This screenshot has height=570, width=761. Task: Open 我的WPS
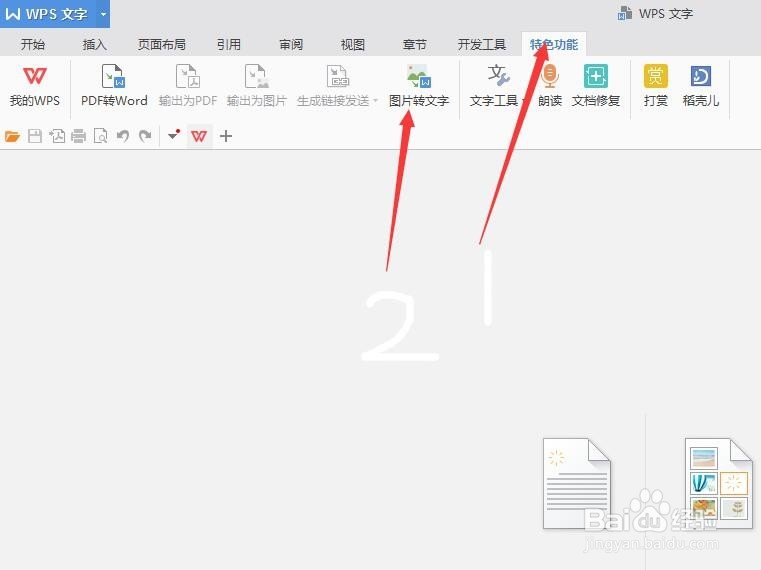pyautogui.click(x=35, y=86)
